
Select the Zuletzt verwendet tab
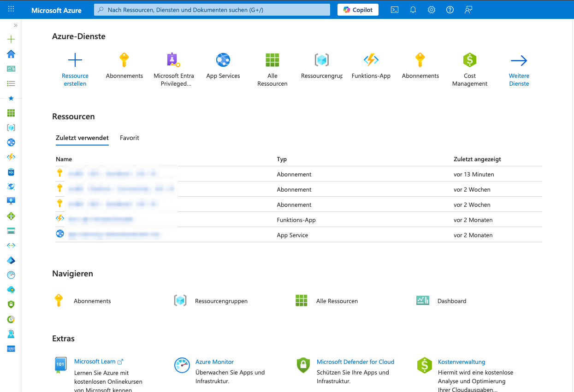pyautogui.click(x=82, y=138)
